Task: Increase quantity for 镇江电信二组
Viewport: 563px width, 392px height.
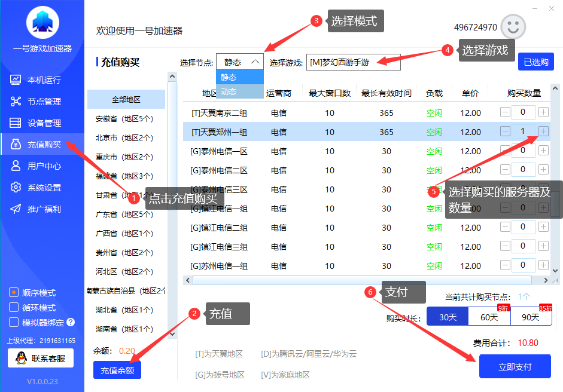Action: click(543, 227)
